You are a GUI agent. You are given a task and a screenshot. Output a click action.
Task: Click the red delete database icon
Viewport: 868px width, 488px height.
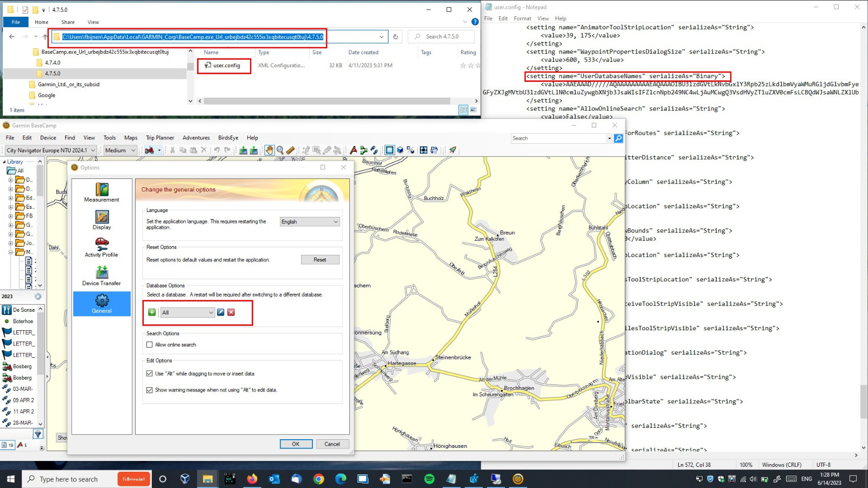click(x=231, y=312)
